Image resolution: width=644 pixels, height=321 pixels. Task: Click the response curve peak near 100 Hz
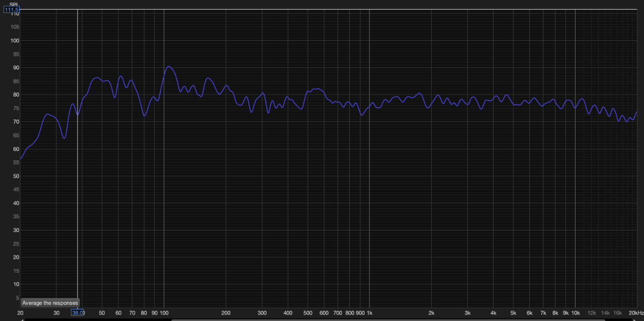point(169,66)
